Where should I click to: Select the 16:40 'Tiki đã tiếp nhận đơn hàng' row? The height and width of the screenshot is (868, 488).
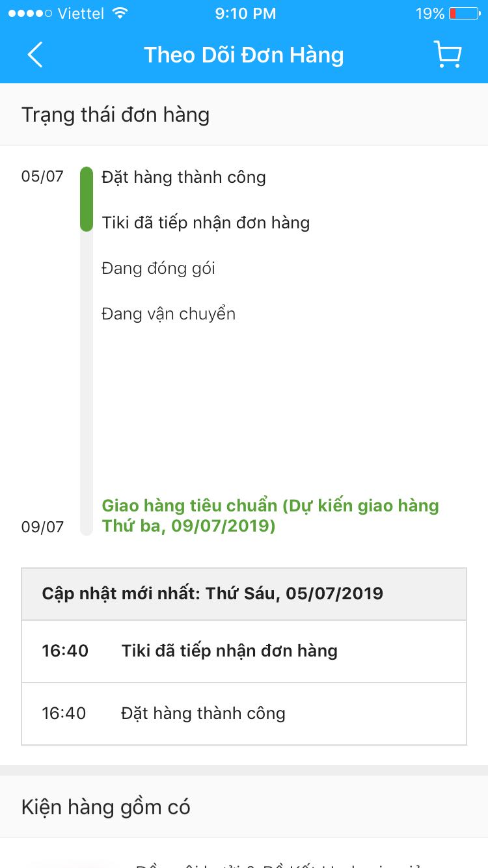pyautogui.click(x=244, y=651)
